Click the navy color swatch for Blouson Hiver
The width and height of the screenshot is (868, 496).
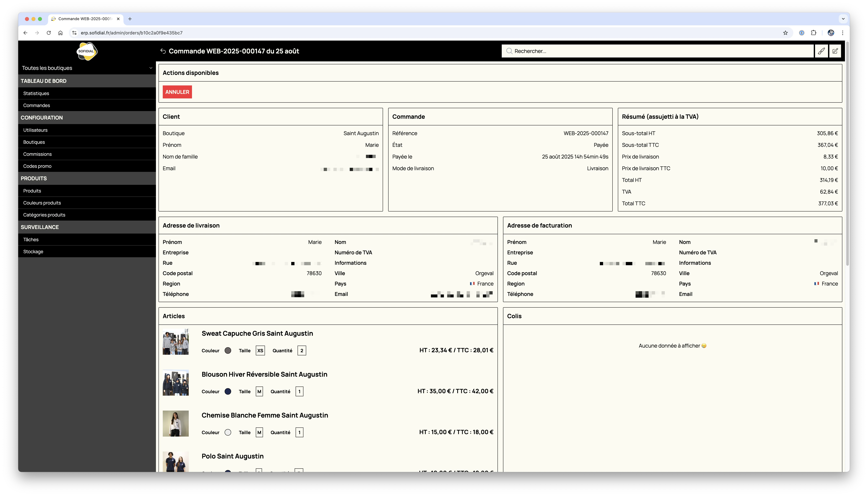pos(228,391)
